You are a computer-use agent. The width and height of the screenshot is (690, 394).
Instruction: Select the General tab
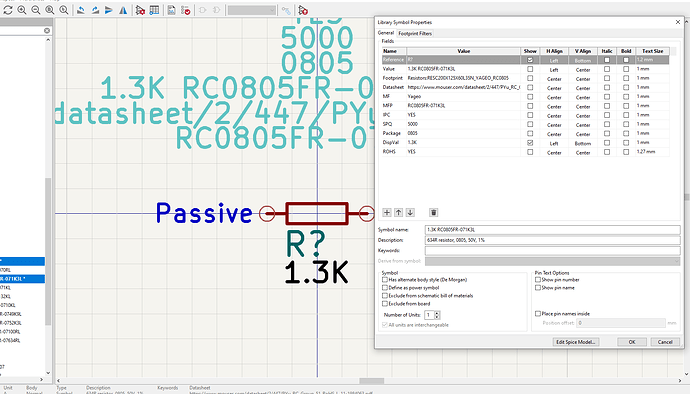[x=386, y=33]
